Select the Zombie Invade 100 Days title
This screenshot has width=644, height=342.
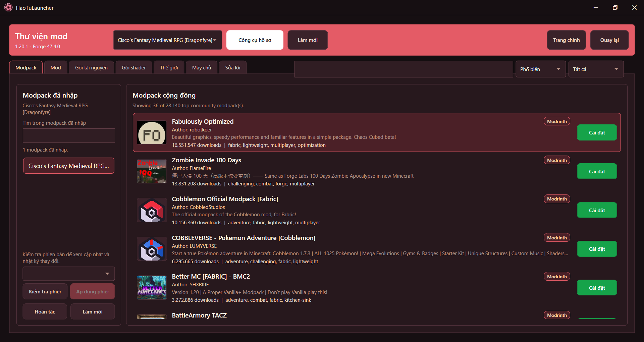(x=206, y=160)
